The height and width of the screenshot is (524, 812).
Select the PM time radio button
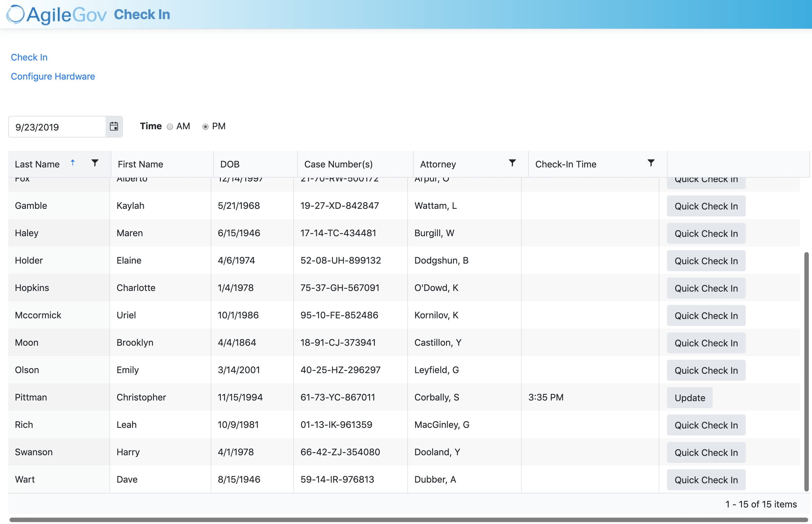[205, 127]
